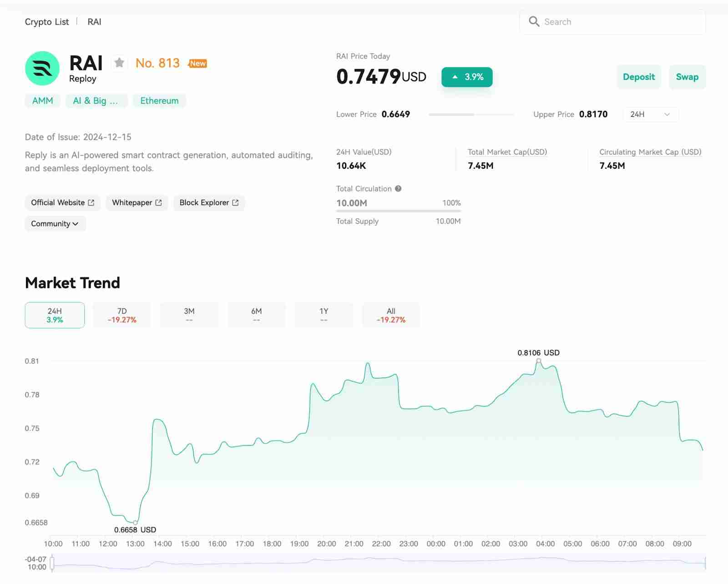Click the Whitepaper external link icon
The width and height of the screenshot is (728, 584).
pos(158,203)
